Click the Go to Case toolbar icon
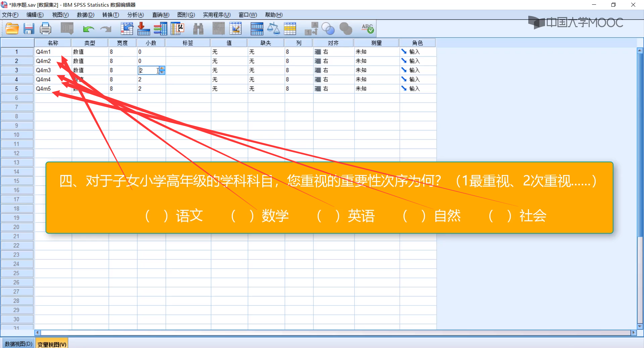Viewport: 644px width, 348px height. (x=127, y=29)
